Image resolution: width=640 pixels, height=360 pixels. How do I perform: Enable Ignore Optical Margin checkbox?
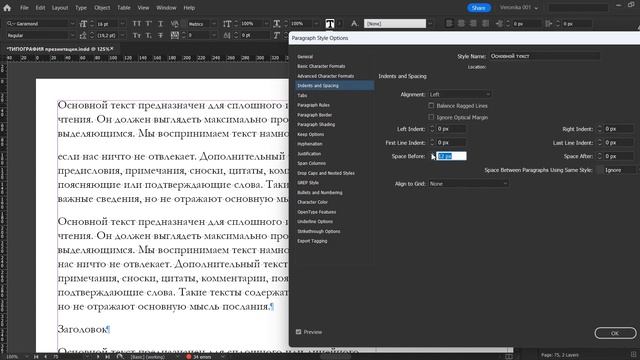(x=431, y=117)
